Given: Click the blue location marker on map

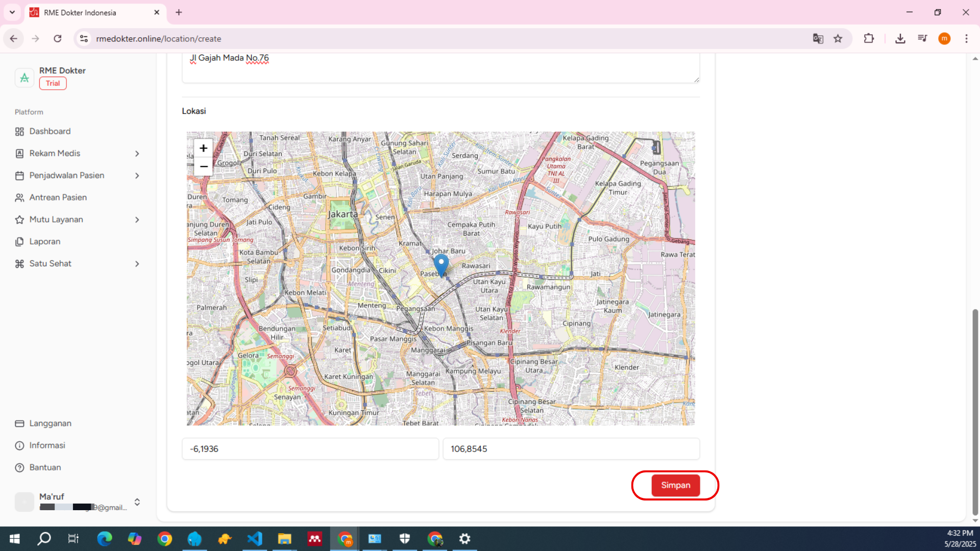Looking at the screenshot, I should [441, 264].
